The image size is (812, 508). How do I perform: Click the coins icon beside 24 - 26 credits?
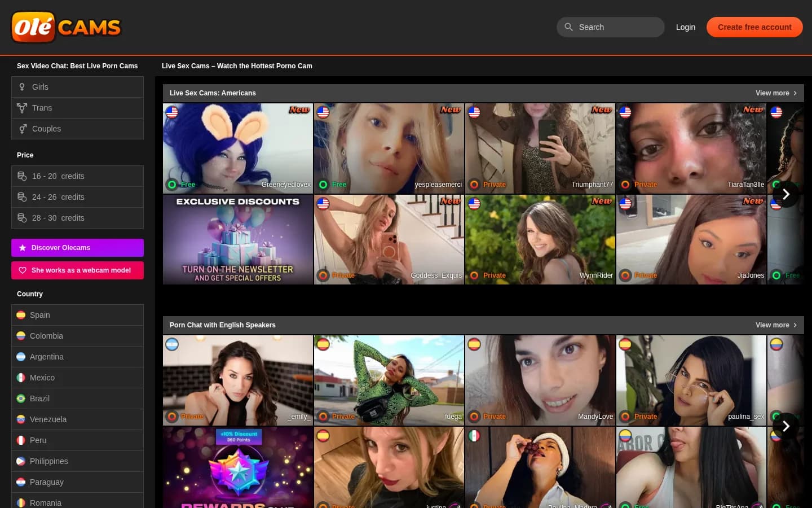click(x=22, y=197)
